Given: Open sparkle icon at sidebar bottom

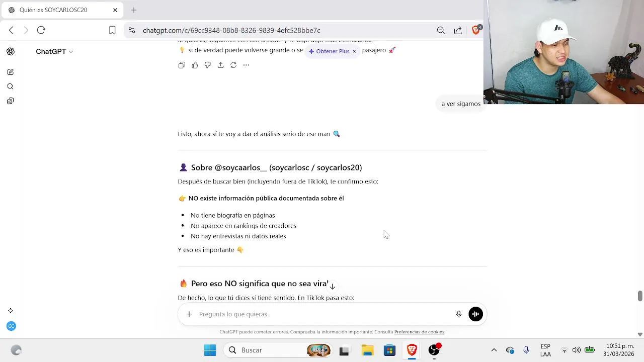Looking at the screenshot, I should [11, 311].
